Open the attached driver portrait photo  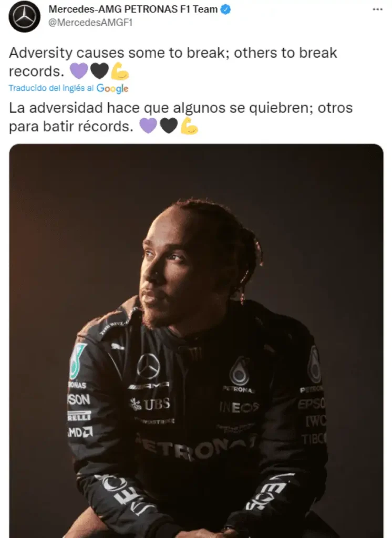pos(196,340)
